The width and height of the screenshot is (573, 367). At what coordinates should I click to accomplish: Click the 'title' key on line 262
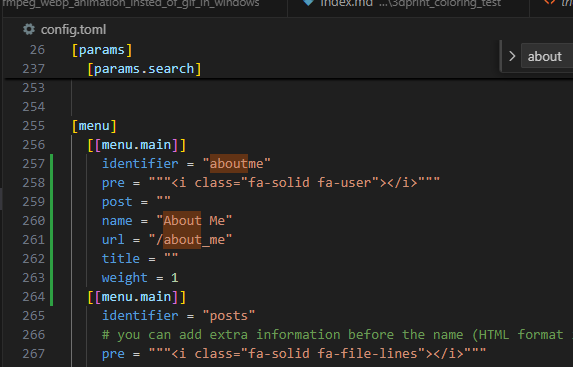point(121,259)
